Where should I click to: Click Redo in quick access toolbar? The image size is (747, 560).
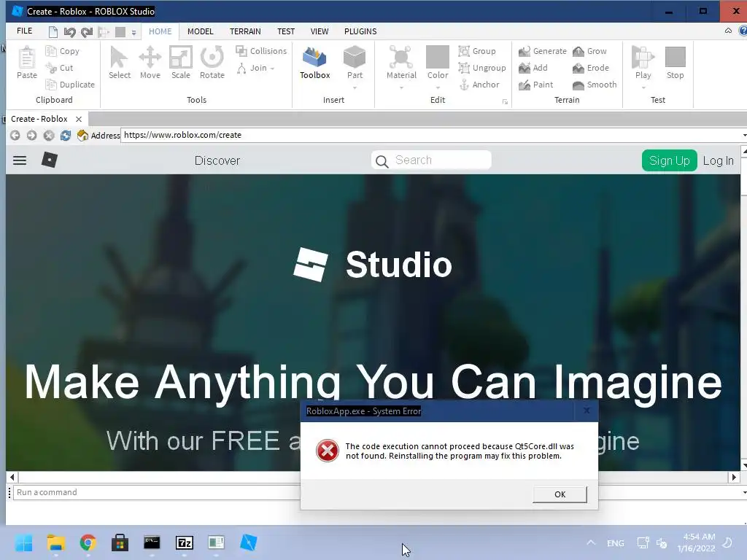(87, 32)
